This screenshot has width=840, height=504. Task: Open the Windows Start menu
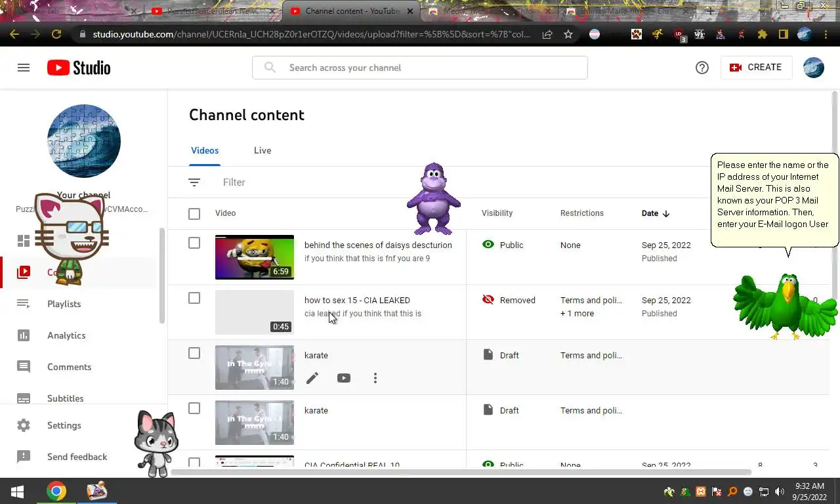click(x=17, y=491)
